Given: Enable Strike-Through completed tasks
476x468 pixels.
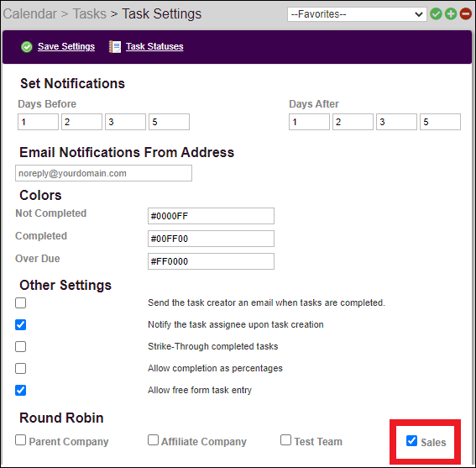Looking at the screenshot, I should pyautogui.click(x=21, y=346).
